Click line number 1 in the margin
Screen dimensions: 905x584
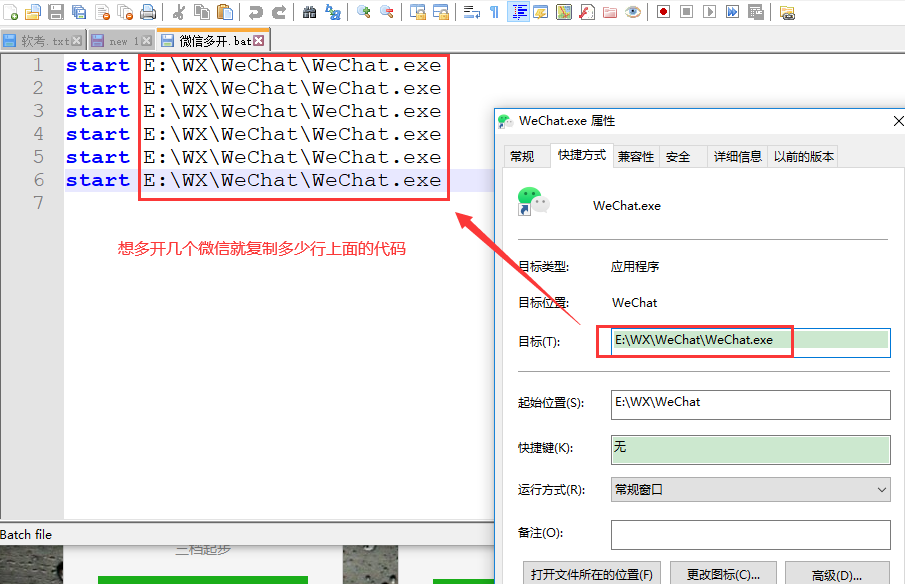click(x=38, y=65)
